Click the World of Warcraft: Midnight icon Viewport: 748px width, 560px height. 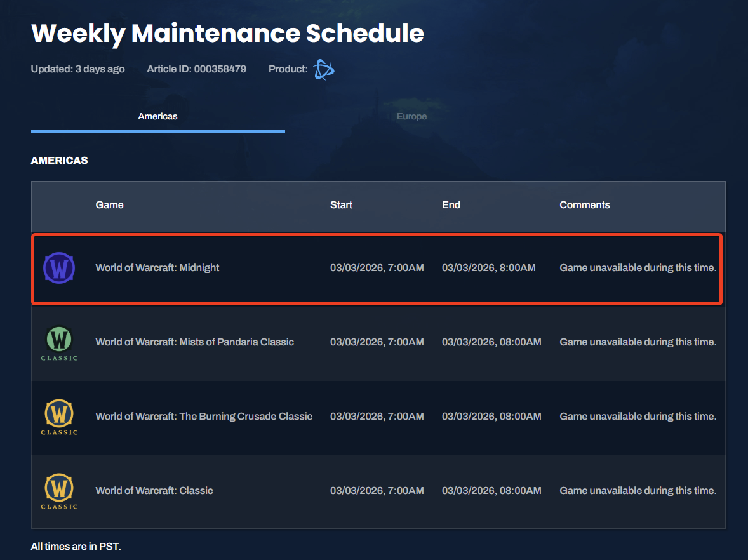tap(59, 268)
